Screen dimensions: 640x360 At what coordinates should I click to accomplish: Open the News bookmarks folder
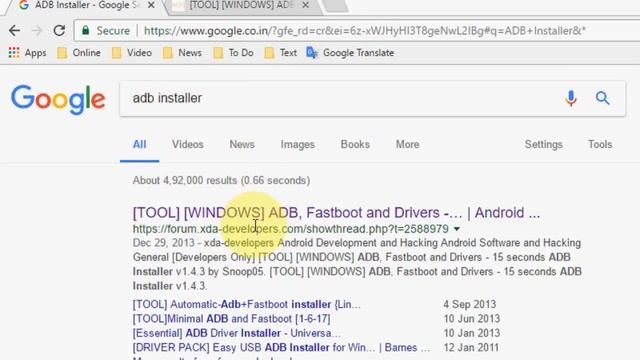182,53
